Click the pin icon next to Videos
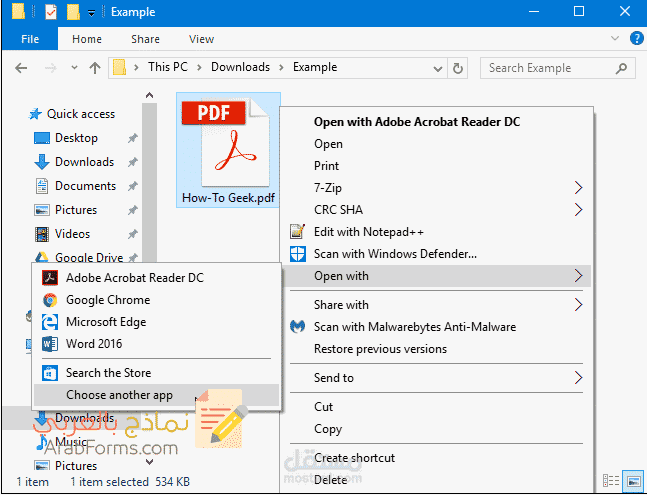 tap(132, 234)
